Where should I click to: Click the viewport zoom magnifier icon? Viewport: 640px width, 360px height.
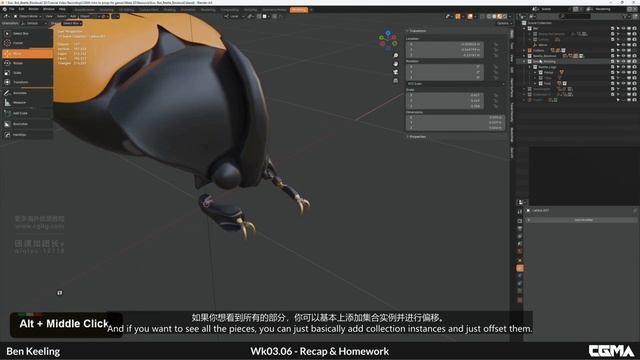point(396,55)
